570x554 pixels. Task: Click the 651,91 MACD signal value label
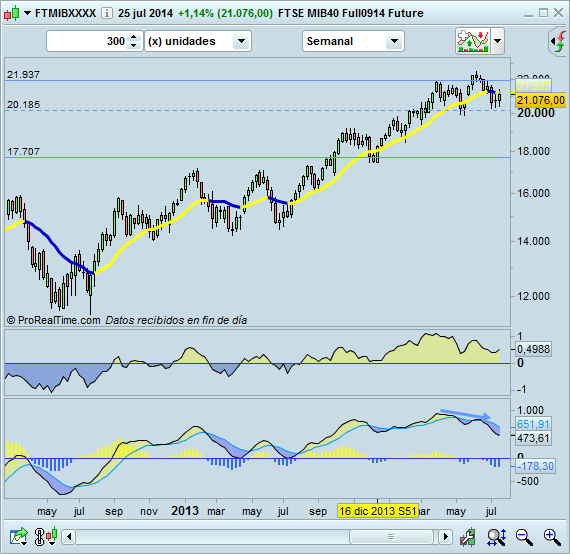(533, 424)
